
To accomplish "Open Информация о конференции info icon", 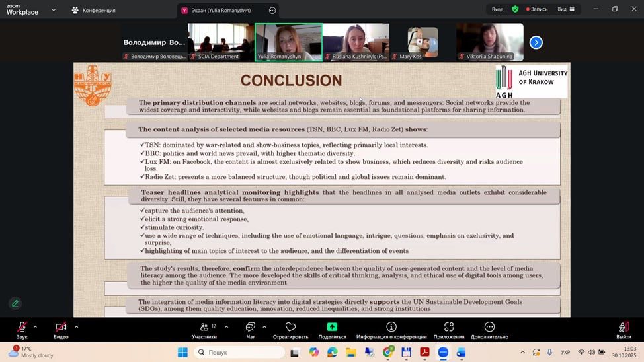I will click(x=391, y=328).
